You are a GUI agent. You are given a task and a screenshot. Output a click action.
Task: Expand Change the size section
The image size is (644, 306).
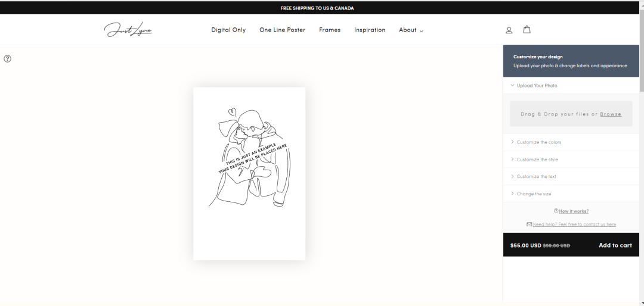click(x=571, y=193)
